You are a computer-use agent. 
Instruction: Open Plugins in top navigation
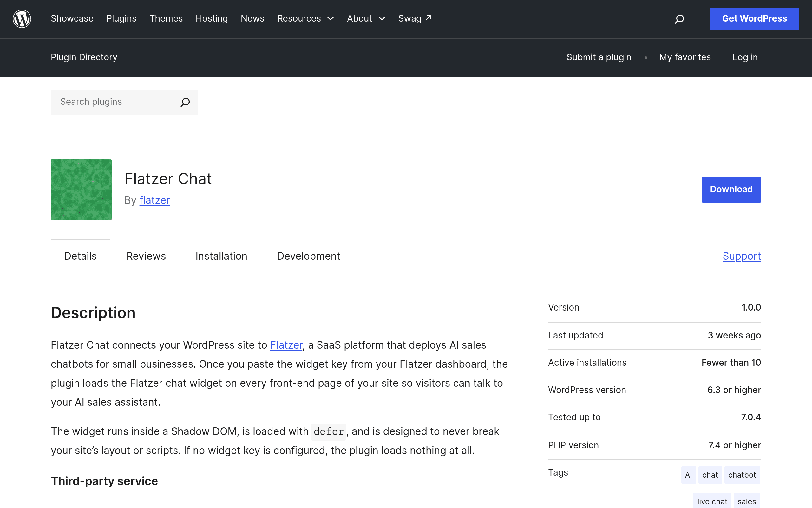pos(121,18)
